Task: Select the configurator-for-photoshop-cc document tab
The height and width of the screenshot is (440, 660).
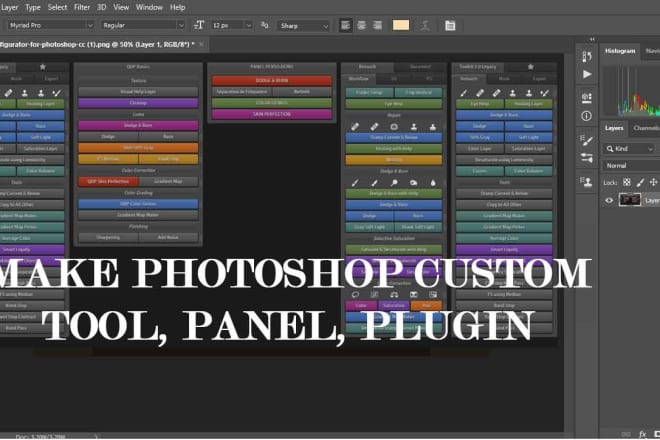Action: coord(97,44)
